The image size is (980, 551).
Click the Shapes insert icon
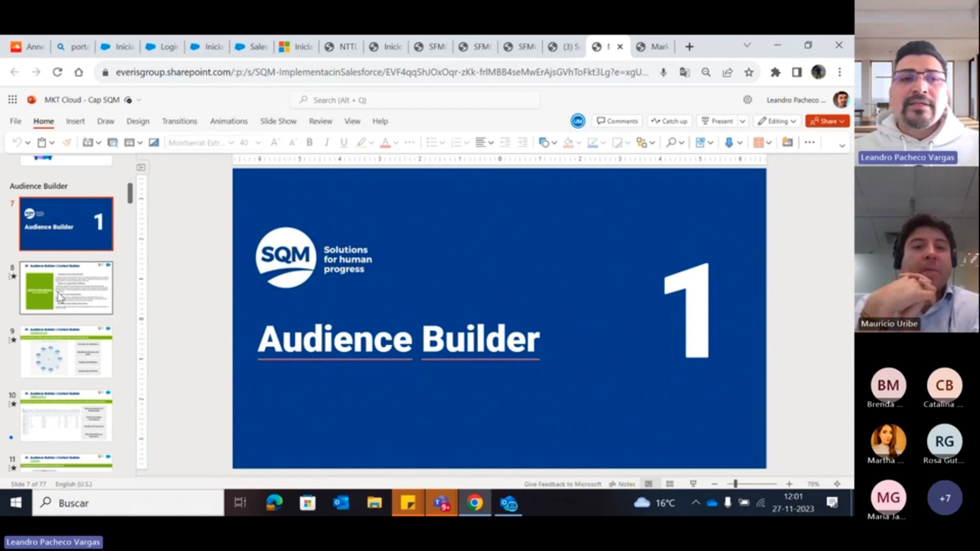[x=543, y=142]
